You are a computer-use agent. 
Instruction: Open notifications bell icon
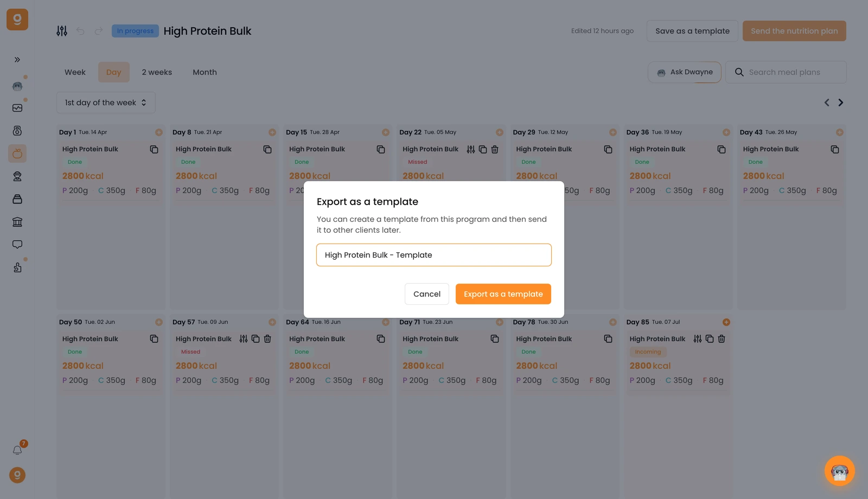pyautogui.click(x=17, y=450)
